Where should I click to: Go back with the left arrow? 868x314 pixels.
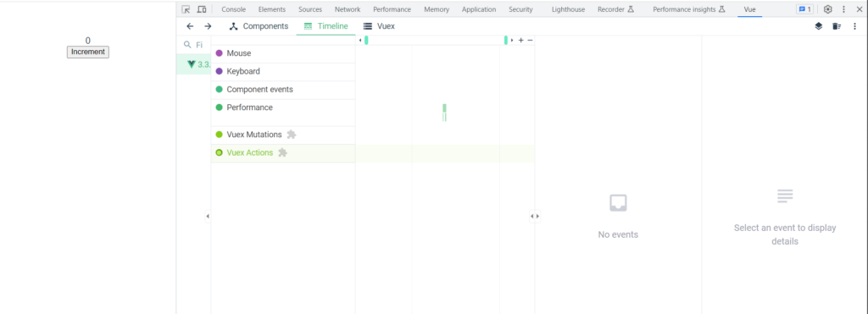(190, 26)
